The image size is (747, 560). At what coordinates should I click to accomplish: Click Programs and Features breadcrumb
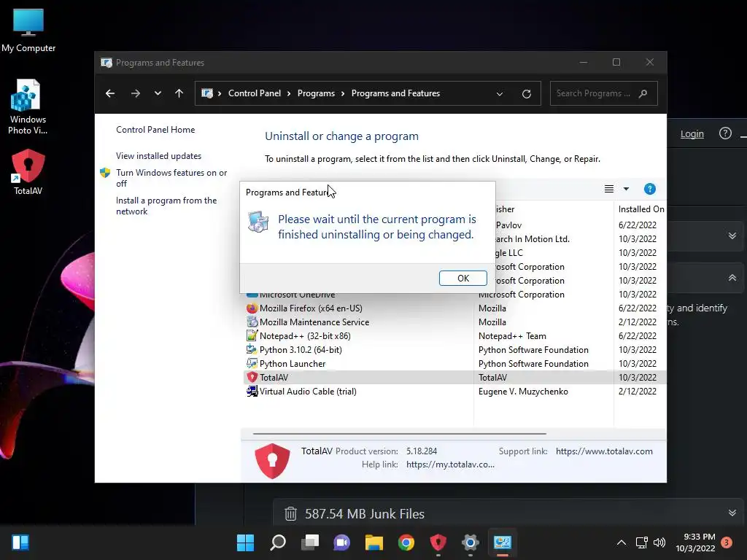tap(395, 93)
